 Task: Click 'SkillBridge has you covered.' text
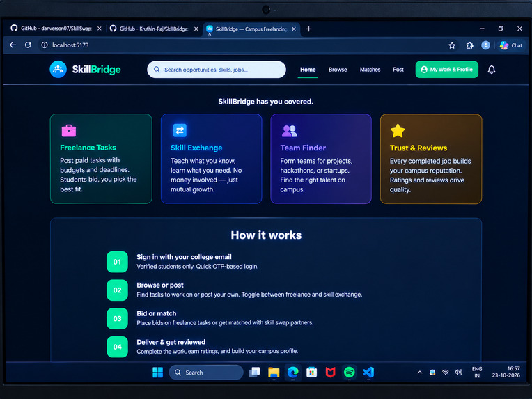(266, 102)
